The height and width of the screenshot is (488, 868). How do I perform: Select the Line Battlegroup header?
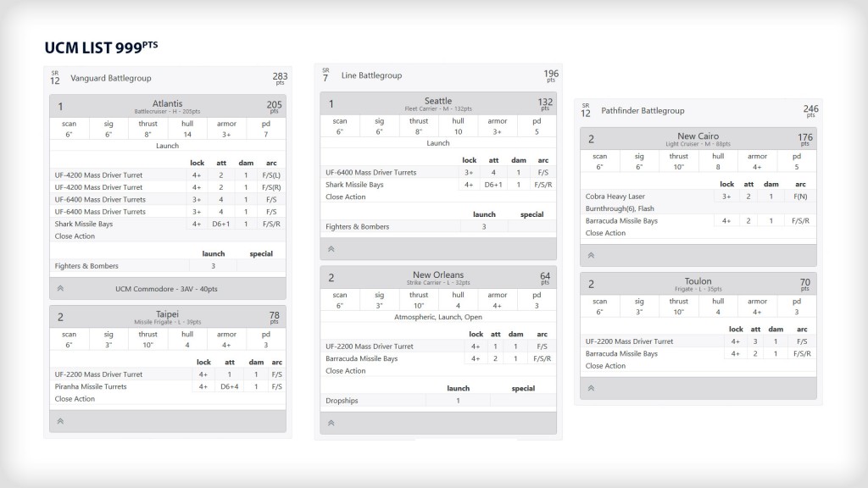pos(372,75)
